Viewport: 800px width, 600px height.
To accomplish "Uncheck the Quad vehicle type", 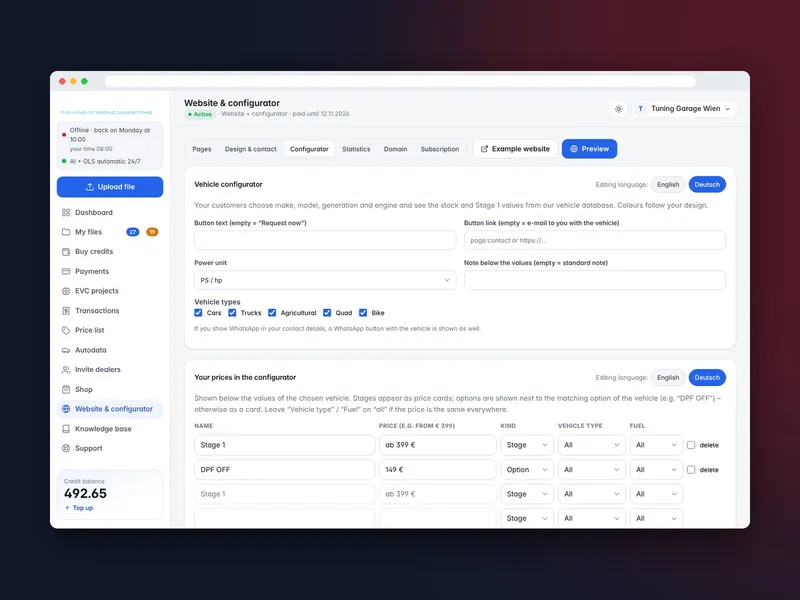I will click(x=327, y=313).
